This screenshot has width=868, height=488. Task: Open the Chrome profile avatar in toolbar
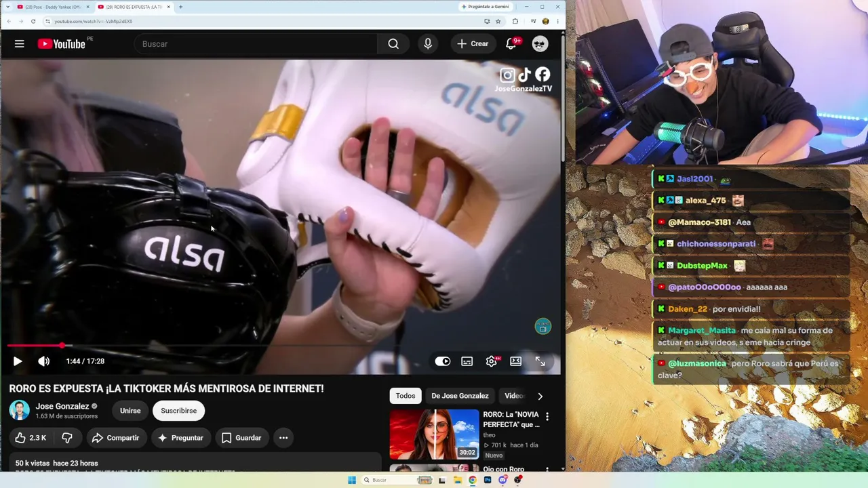click(545, 21)
